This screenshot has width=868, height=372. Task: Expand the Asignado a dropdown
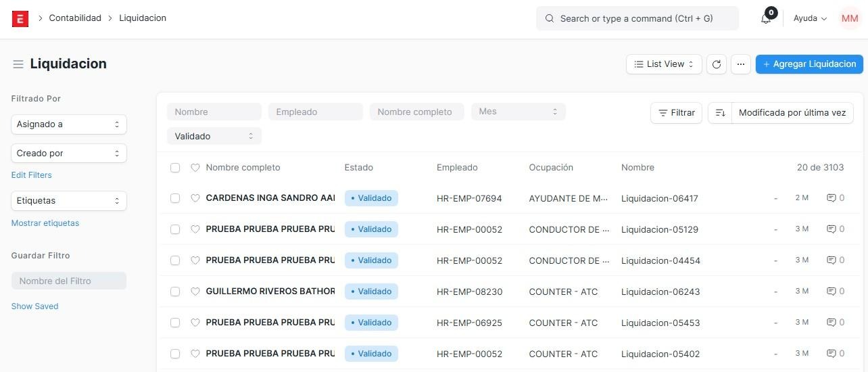(x=69, y=124)
